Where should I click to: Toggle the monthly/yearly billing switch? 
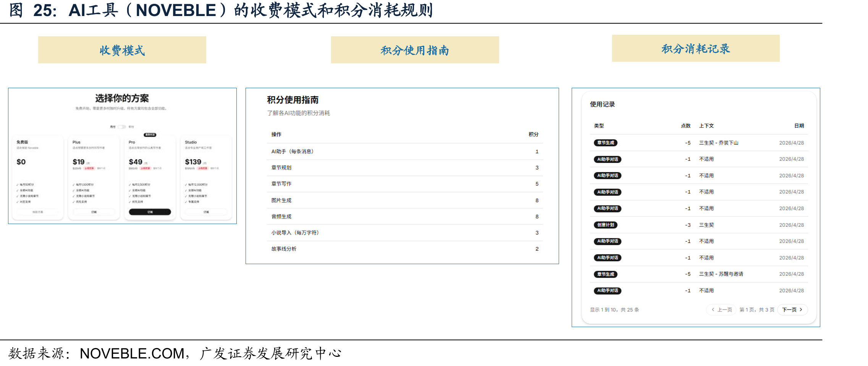pyautogui.click(x=122, y=127)
